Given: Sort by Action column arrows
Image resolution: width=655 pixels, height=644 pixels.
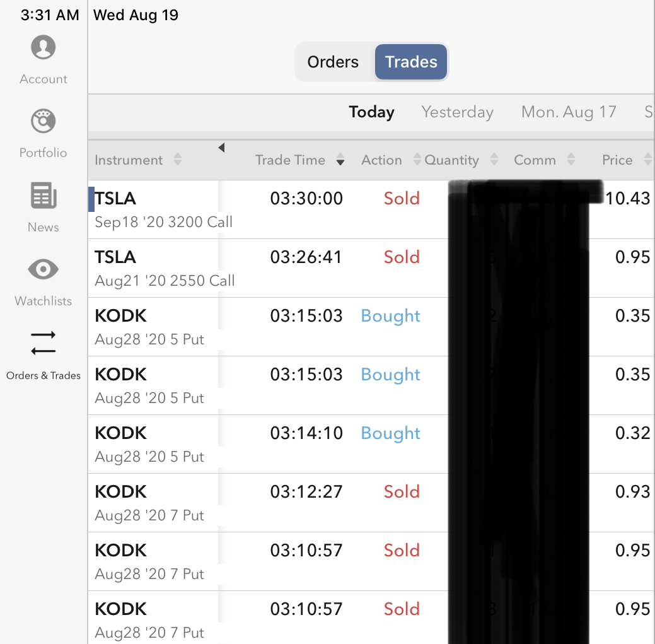Looking at the screenshot, I should pos(417,160).
